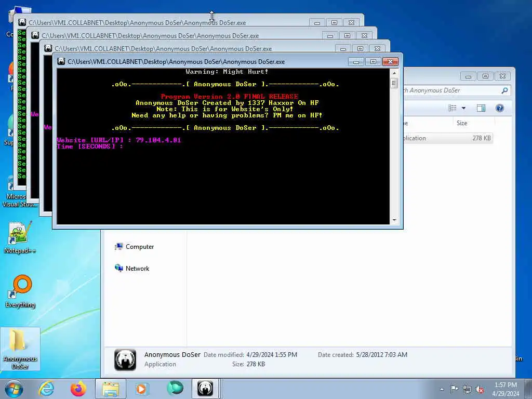Click the Action Center flag tray icon
Image resolution: width=532 pixels, height=399 pixels.
(454, 389)
